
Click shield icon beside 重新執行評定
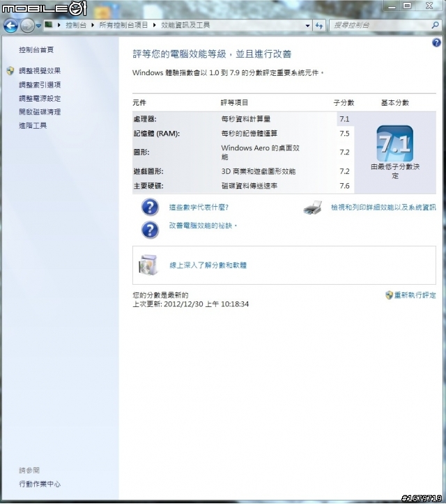click(389, 295)
